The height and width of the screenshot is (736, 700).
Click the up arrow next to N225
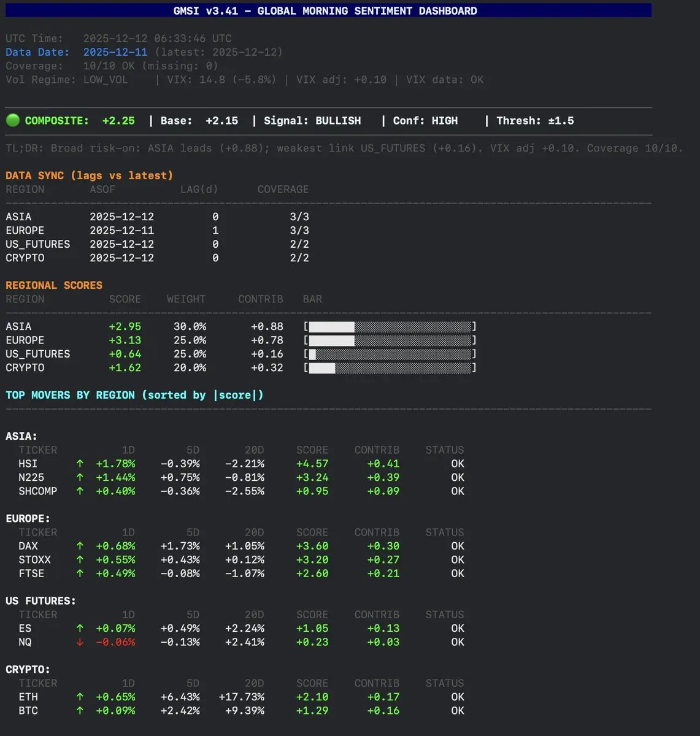click(x=80, y=477)
